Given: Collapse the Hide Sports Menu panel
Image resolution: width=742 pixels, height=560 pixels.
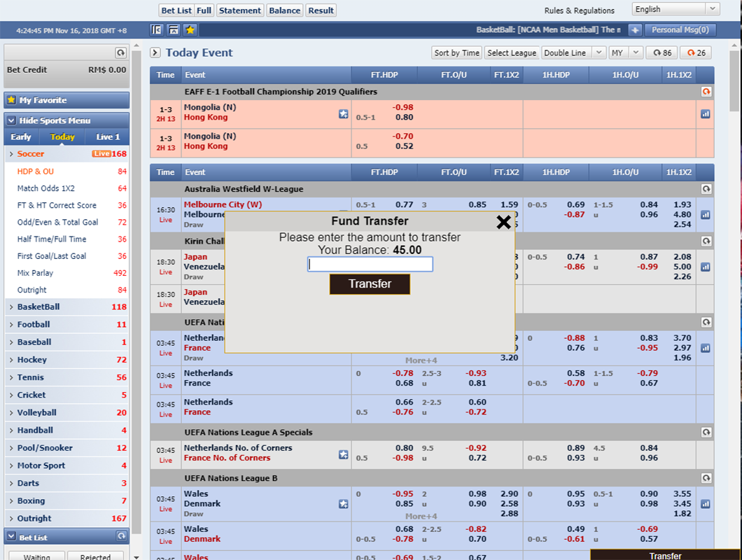Looking at the screenshot, I should [12, 120].
